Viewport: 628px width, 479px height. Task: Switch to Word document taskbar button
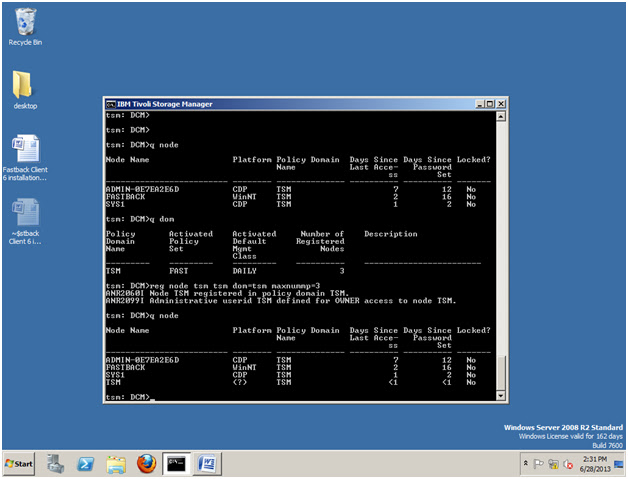pyautogui.click(x=207, y=464)
